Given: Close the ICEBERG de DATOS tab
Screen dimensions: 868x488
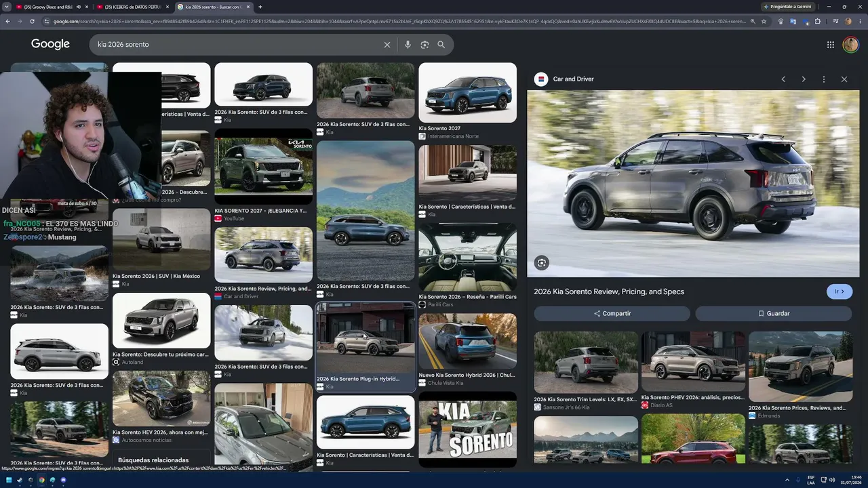Looking at the screenshot, I should [x=167, y=7].
